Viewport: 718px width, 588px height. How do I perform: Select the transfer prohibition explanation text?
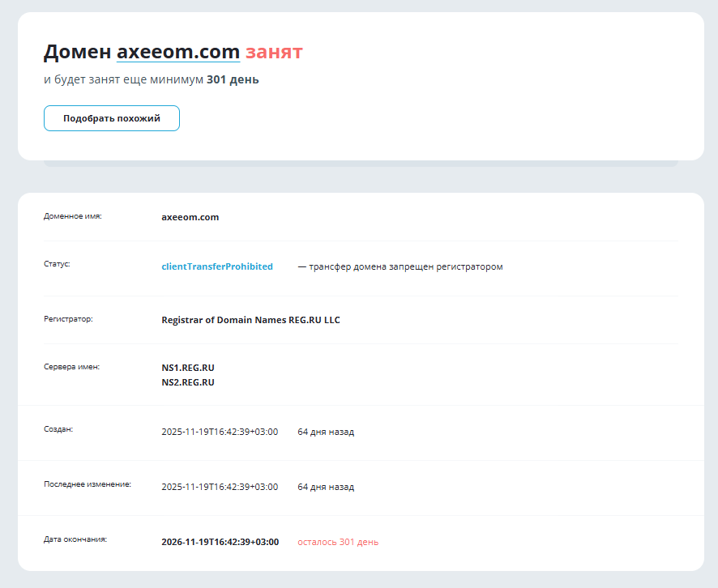pos(400,266)
